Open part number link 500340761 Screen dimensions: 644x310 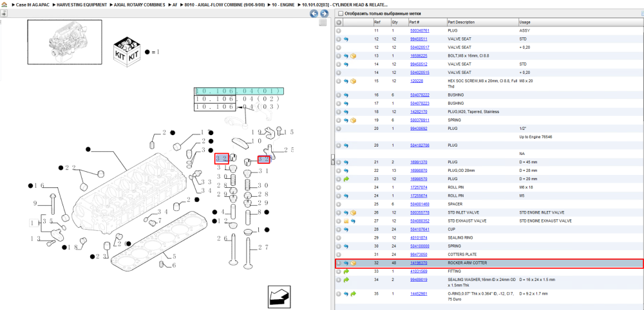tap(419, 31)
